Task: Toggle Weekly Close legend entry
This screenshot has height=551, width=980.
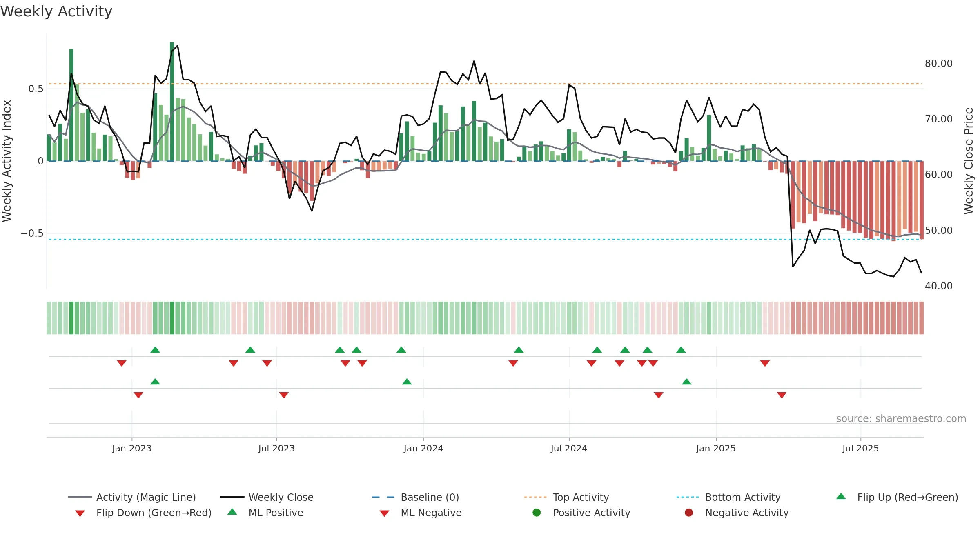Action: click(x=267, y=497)
